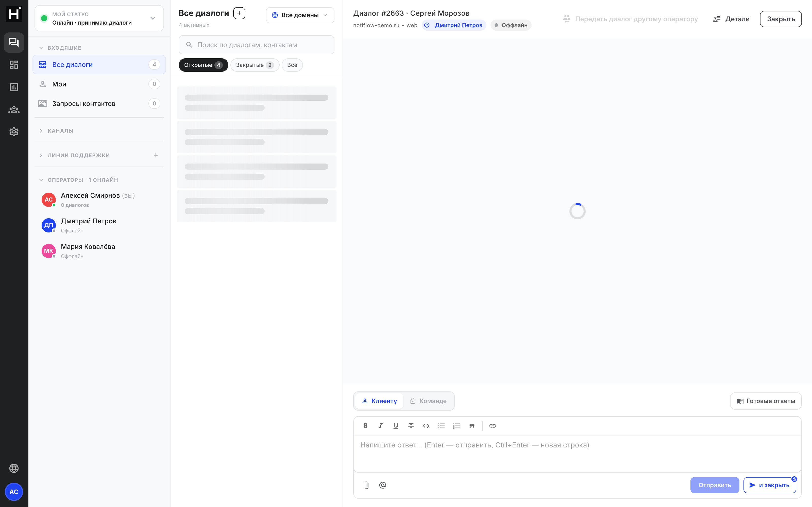Attach a file with the paperclip icon
812x507 pixels.
point(366,485)
